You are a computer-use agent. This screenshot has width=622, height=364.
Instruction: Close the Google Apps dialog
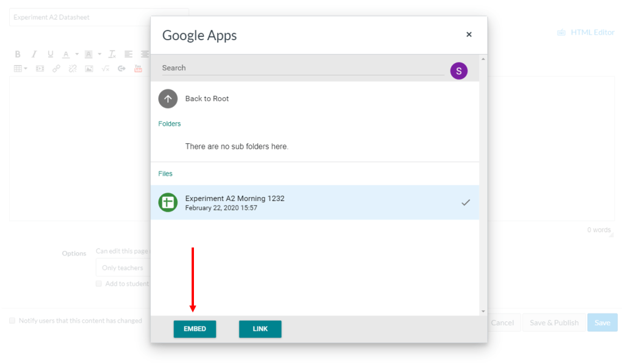pyautogui.click(x=469, y=35)
